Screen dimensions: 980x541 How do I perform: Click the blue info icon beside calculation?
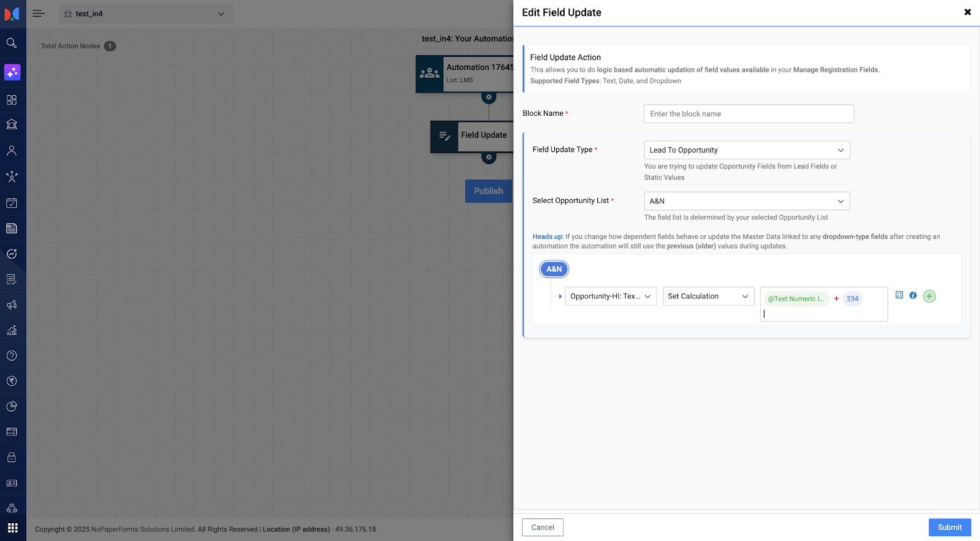click(913, 295)
